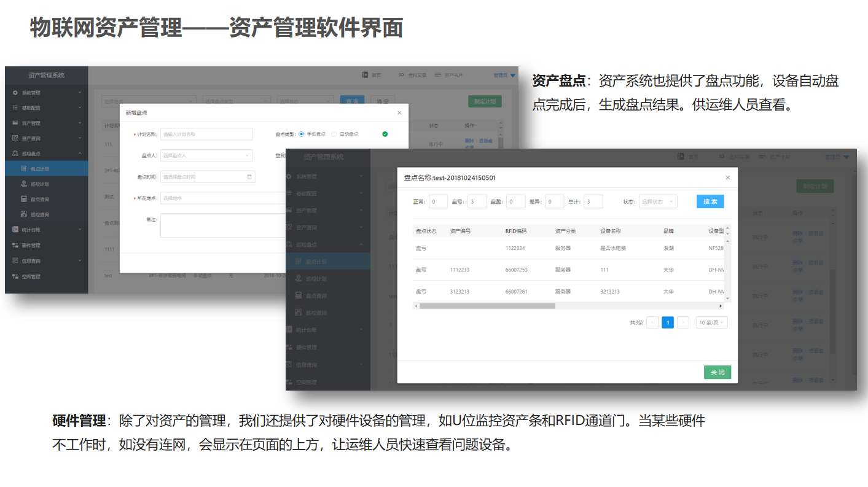Click the 计划名称 input field
Screen dimensions: 868x487
206,134
